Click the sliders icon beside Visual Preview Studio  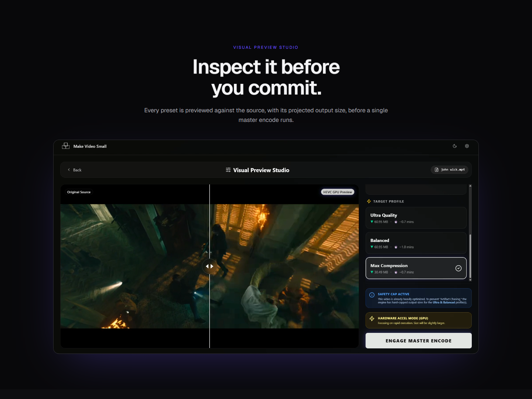point(228,170)
